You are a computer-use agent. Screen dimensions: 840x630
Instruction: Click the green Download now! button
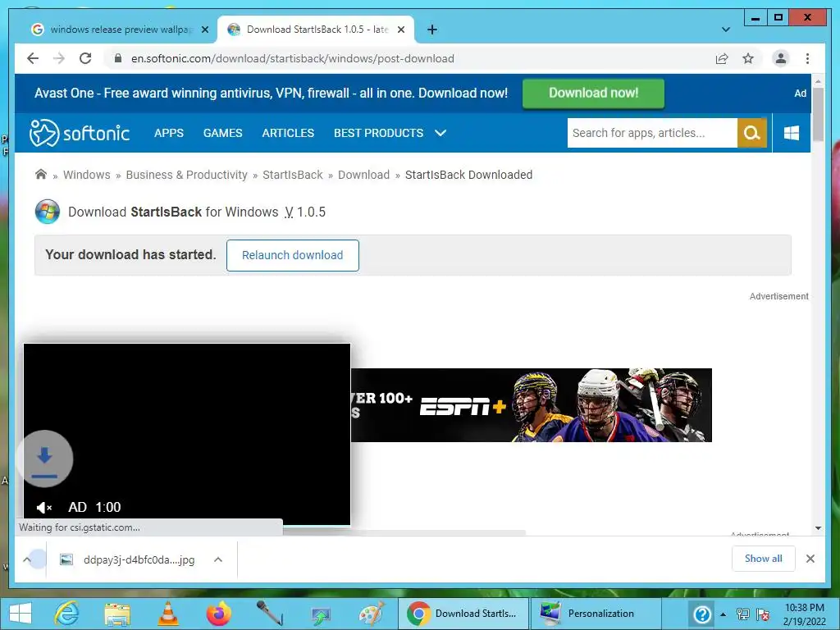pyautogui.click(x=593, y=94)
